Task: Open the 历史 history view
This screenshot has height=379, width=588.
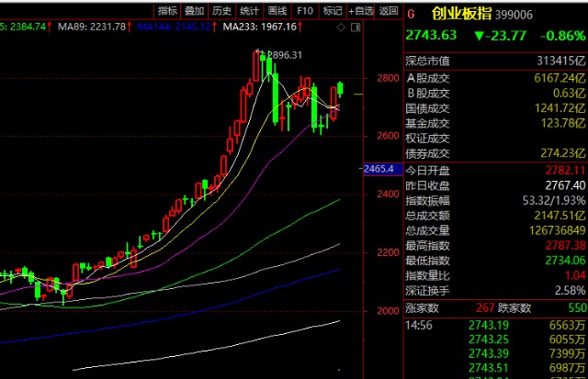Action: coord(221,11)
